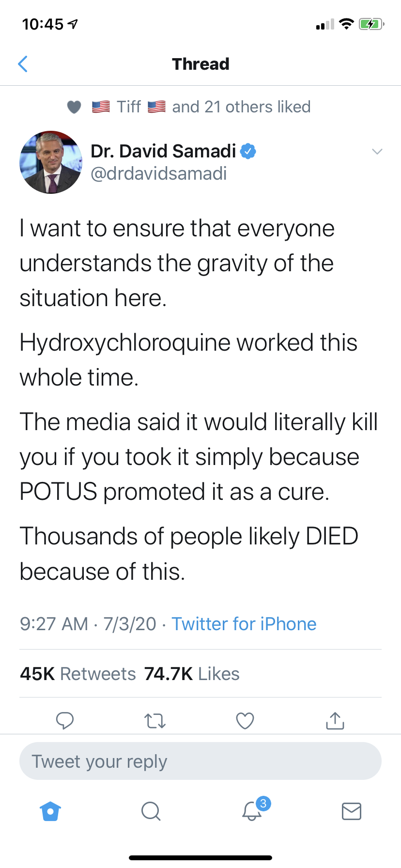The height and width of the screenshot is (868, 401).
Task: Tap the @drdavidsamadi handle
Action: coord(159,173)
